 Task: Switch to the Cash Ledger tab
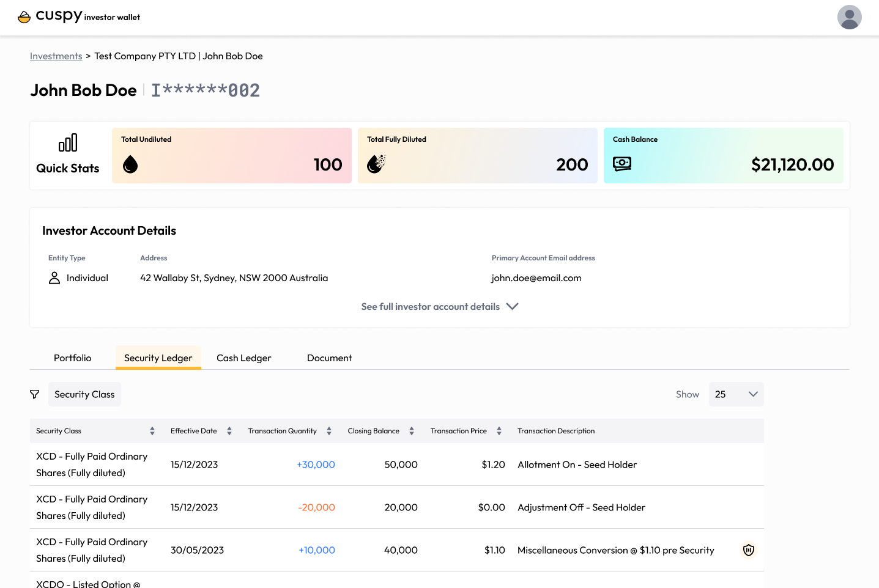coord(243,358)
